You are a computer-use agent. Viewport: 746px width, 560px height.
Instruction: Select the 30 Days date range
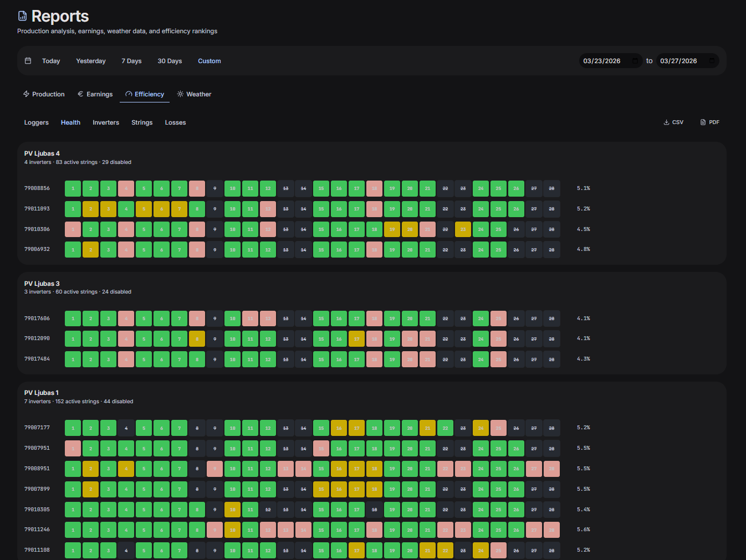[170, 61]
